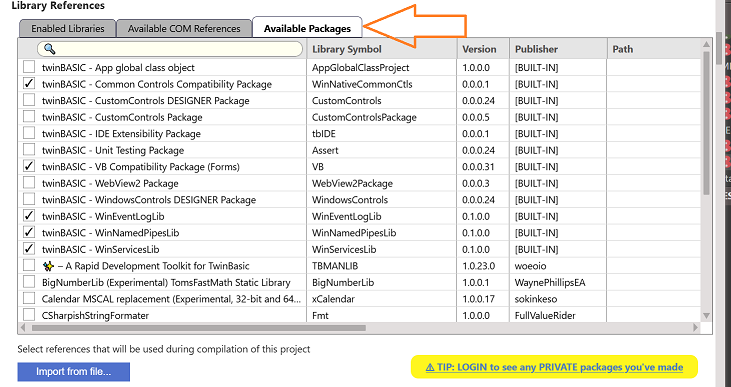The image size is (731, 387).
Task: Untick the WinServicesLib checkbox
Action: pyautogui.click(x=29, y=249)
